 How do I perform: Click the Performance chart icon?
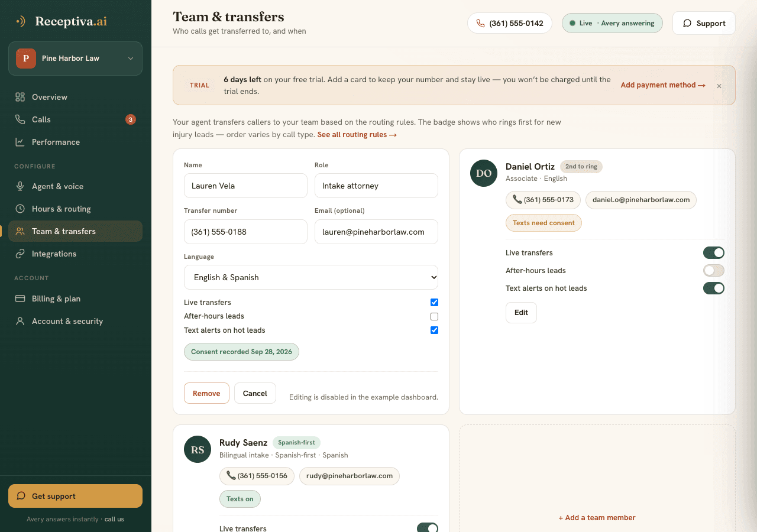20,142
